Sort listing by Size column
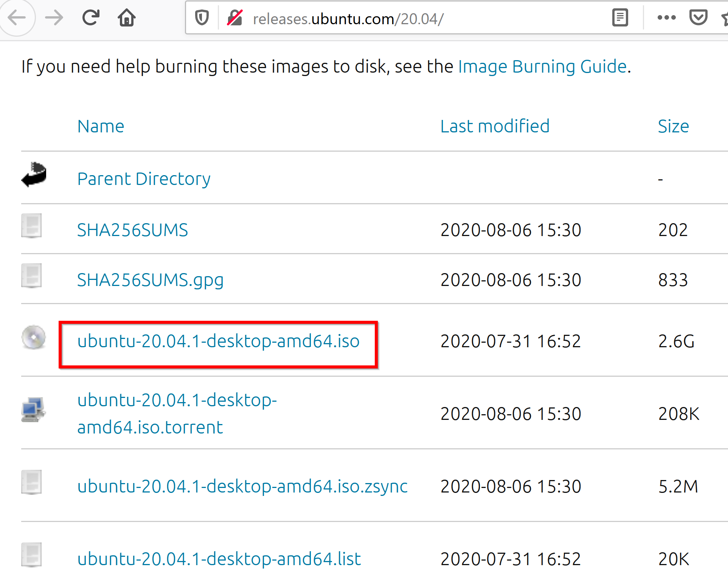The width and height of the screenshot is (728, 578). click(673, 126)
